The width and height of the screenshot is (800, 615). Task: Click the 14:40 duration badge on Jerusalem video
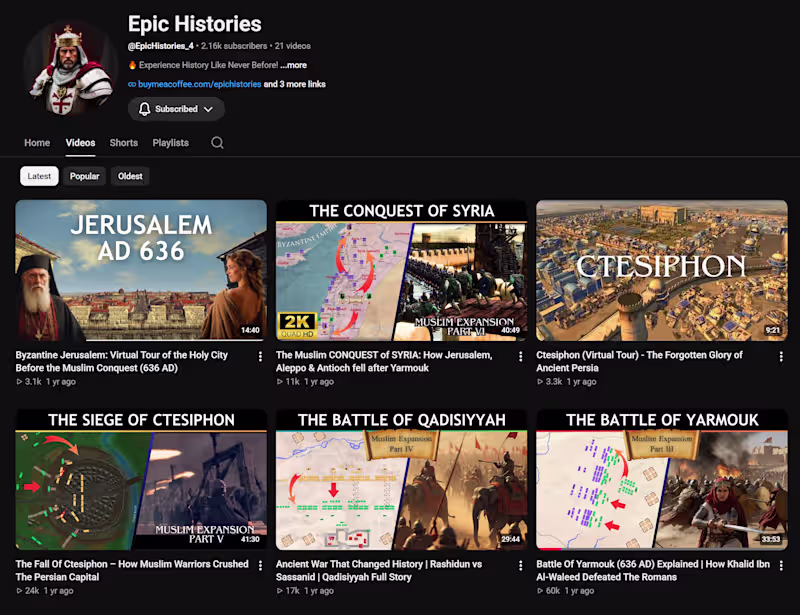click(250, 330)
